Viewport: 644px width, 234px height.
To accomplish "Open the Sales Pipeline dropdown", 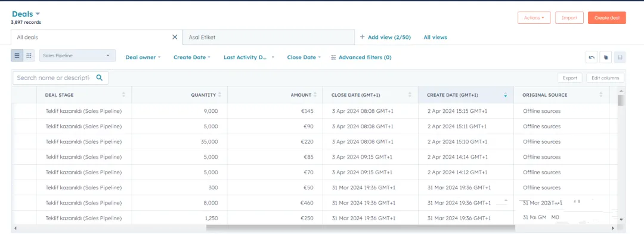I will click(x=78, y=56).
